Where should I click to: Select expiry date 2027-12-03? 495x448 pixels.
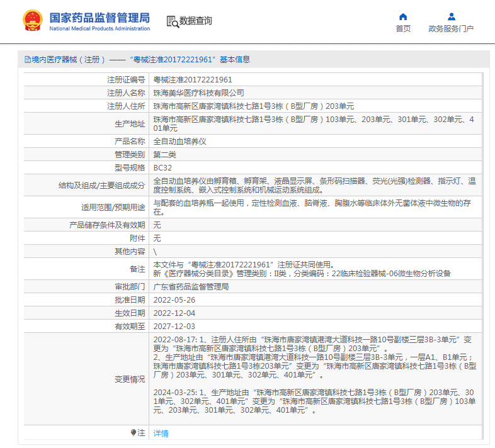[x=174, y=326]
